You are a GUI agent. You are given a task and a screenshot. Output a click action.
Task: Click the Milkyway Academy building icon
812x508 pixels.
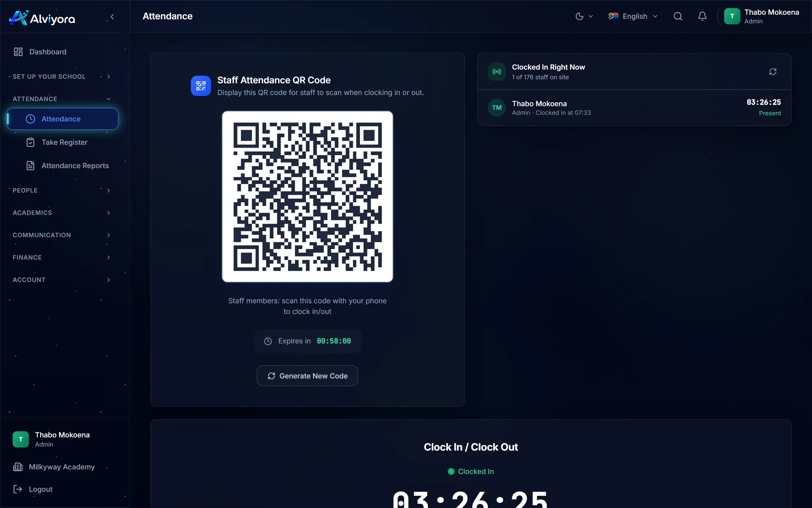18,467
